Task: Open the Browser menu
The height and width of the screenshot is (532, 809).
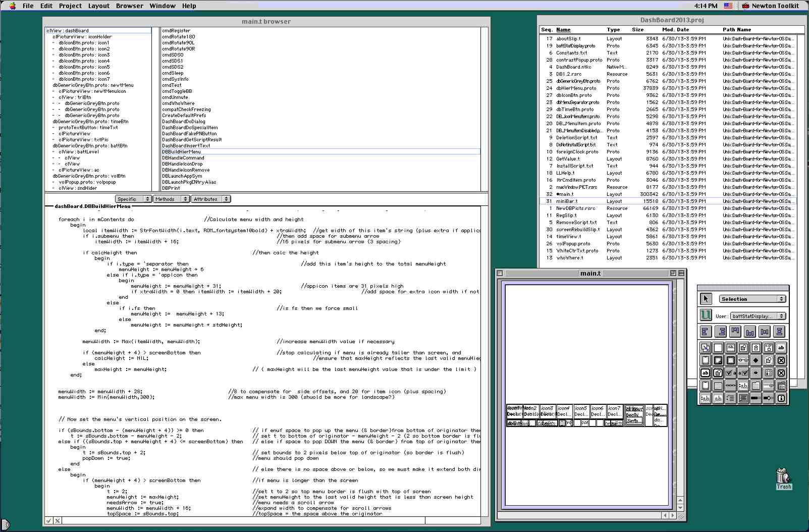Action: 130,6
